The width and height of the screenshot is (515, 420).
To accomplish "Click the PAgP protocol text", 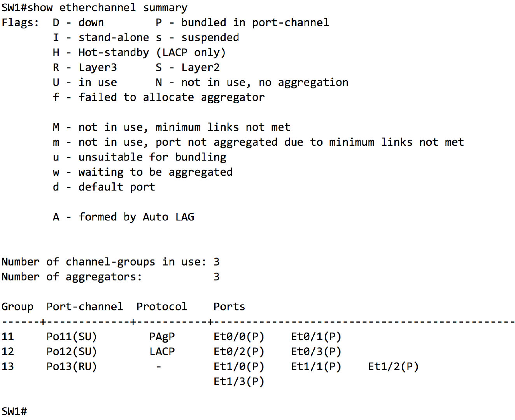I will pyautogui.click(x=162, y=336).
